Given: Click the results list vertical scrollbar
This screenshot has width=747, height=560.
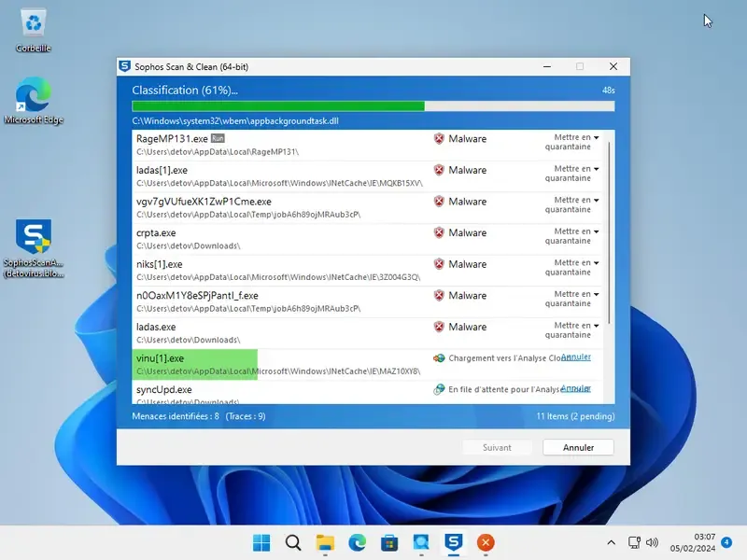Looking at the screenshot, I should (x=609, y=233).
